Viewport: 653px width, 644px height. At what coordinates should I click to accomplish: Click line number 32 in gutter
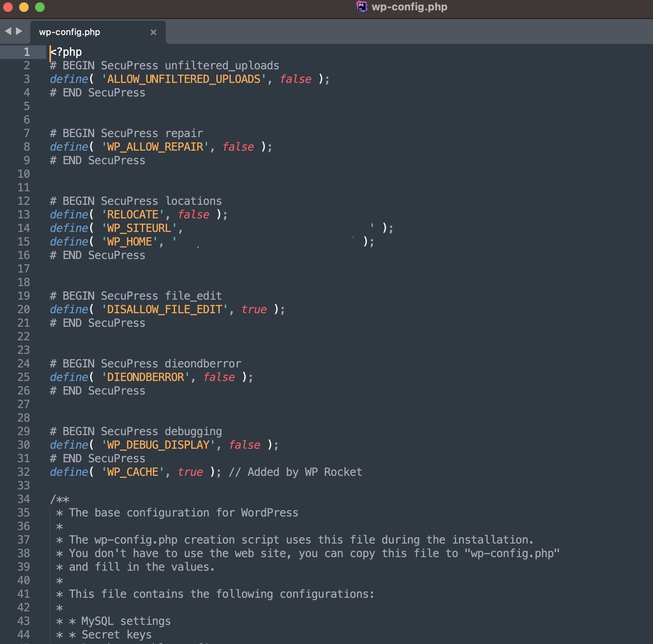click(24, 472)
